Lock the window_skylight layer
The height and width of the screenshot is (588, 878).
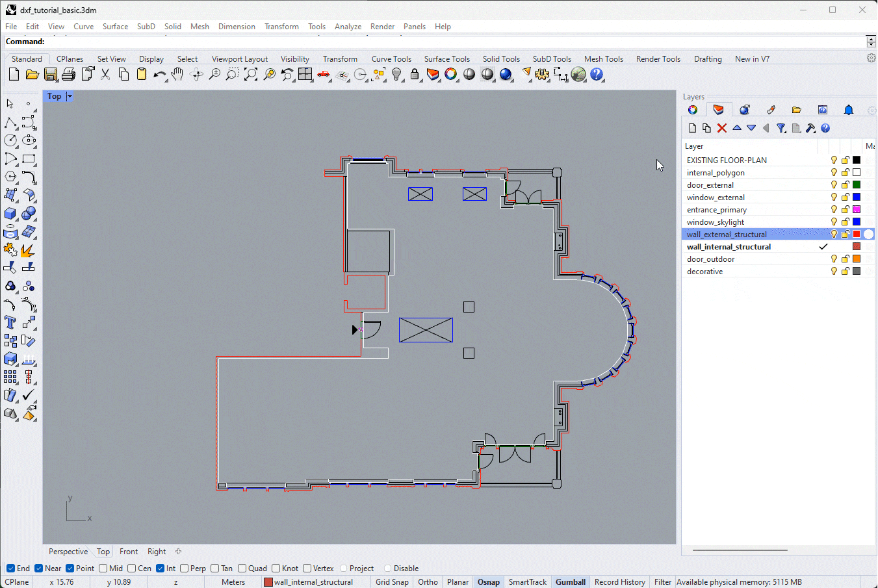pyautogui.click(x=845, y=222)
